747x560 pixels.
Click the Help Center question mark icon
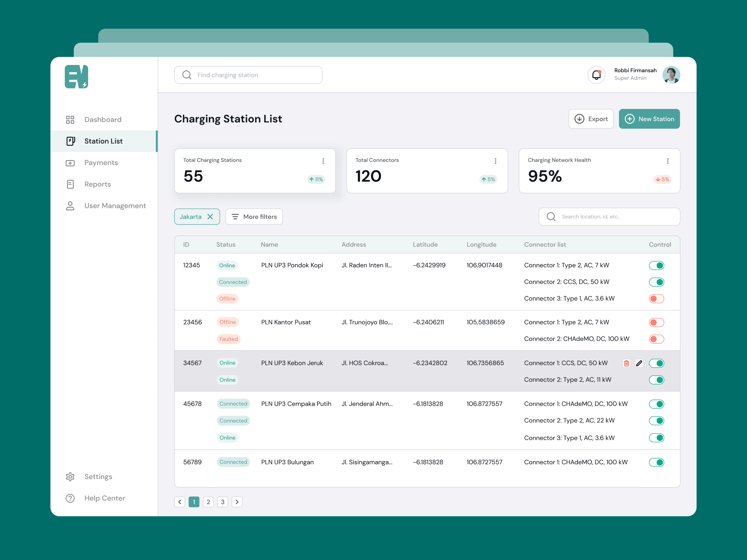point(70,498)
